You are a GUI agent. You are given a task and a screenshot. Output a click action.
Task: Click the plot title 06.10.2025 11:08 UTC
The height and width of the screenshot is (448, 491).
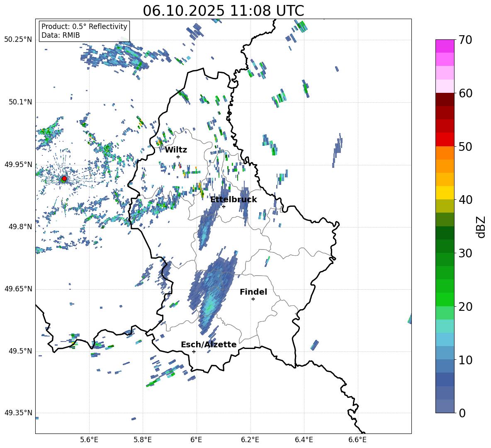point(224,11)
